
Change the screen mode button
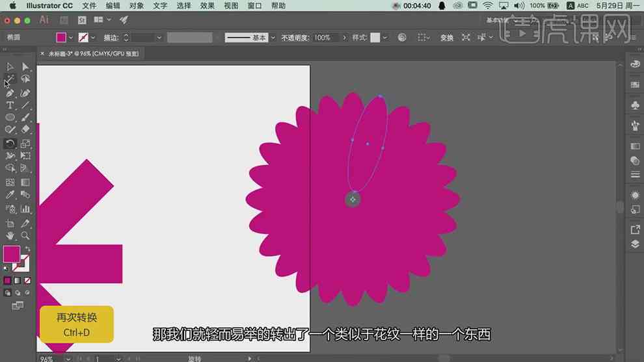[18, 305]
